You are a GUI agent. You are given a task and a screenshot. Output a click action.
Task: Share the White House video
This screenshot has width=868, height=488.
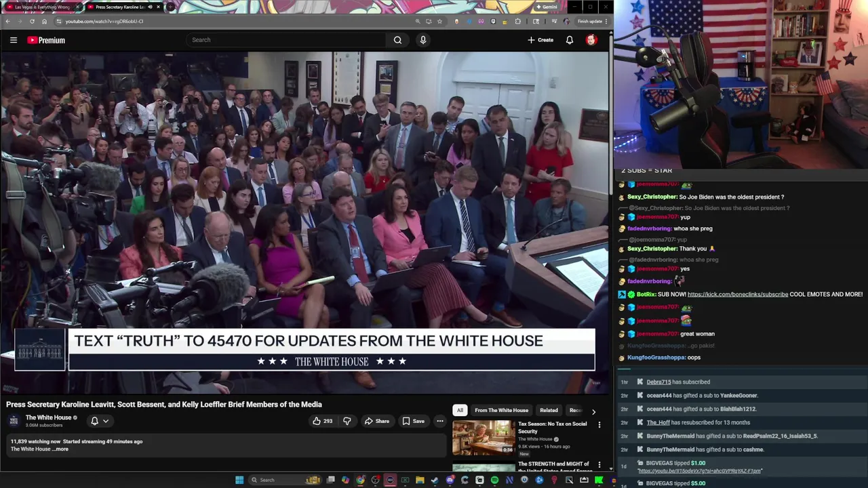(377, 421)
